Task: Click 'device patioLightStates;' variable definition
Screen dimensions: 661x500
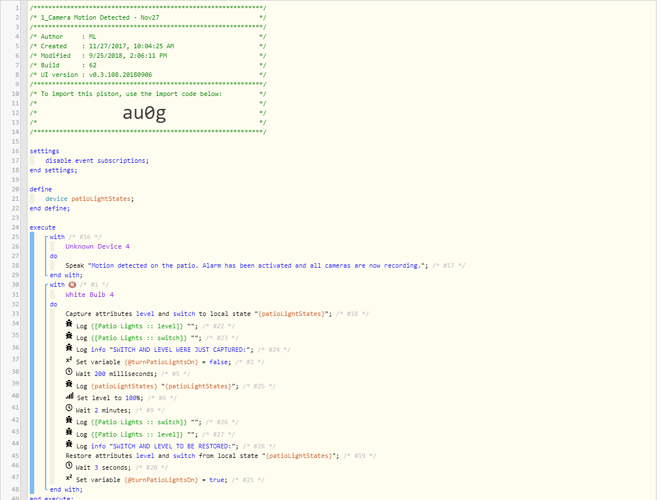Action: (89, 199)
